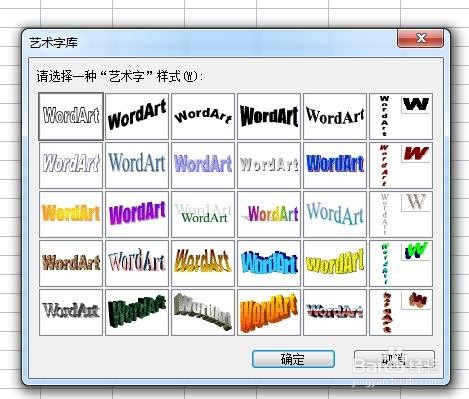Pick the rainbow gradient WordArt style

click(x=269, y=214)
